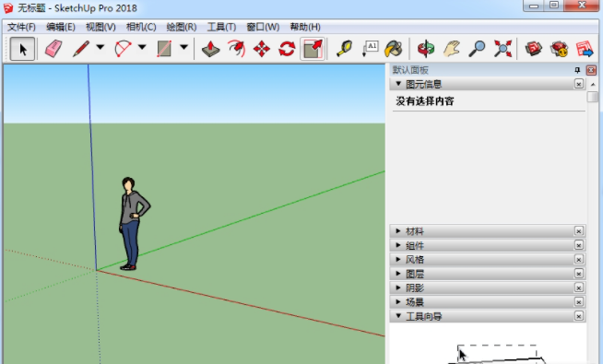Close the 风格 panel section
The width and height of the screenshot is (603, 364).
pos(579,260)
